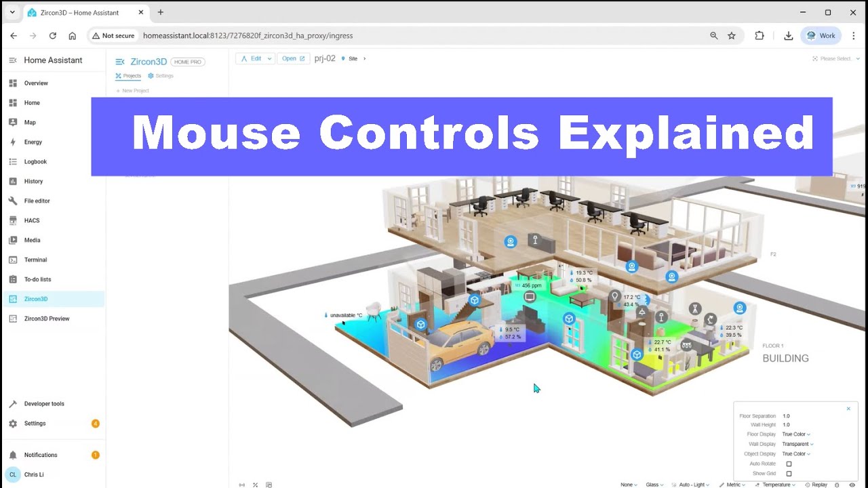Open the Floor Display dropdown
The image size is (868, 488).
pyautogui.click(x=796, y=434)
